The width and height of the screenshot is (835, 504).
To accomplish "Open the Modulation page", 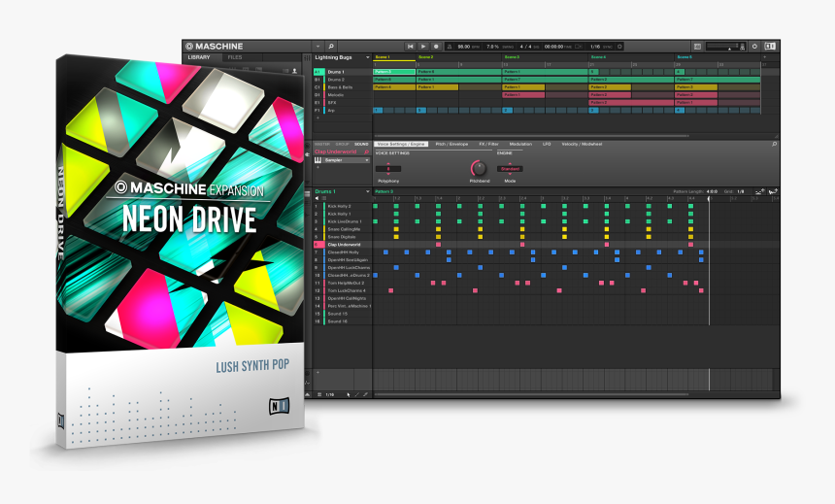I will (x=520, y=144).
